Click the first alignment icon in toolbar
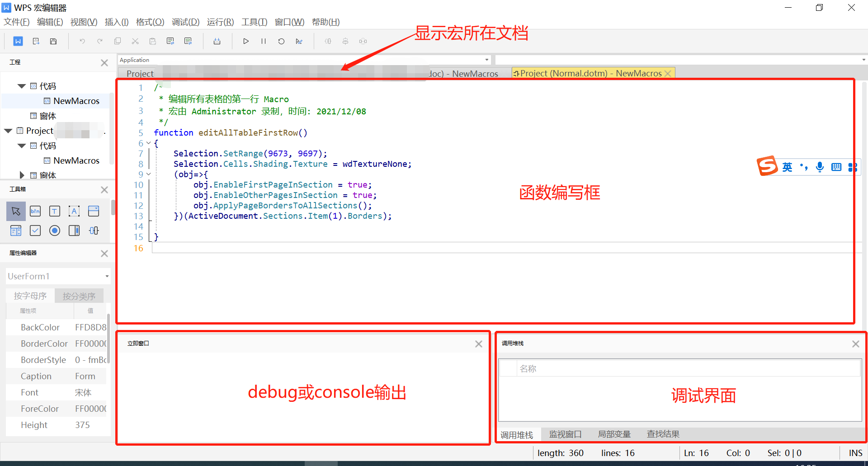 (x=328, y=41)
